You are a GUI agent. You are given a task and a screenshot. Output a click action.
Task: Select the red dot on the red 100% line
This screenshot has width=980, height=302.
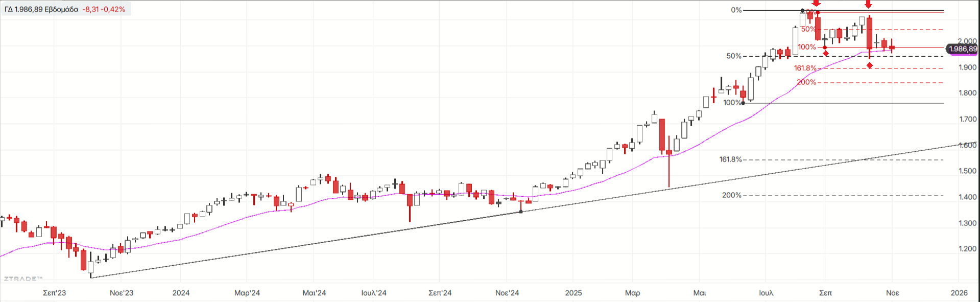coord(825,48)
